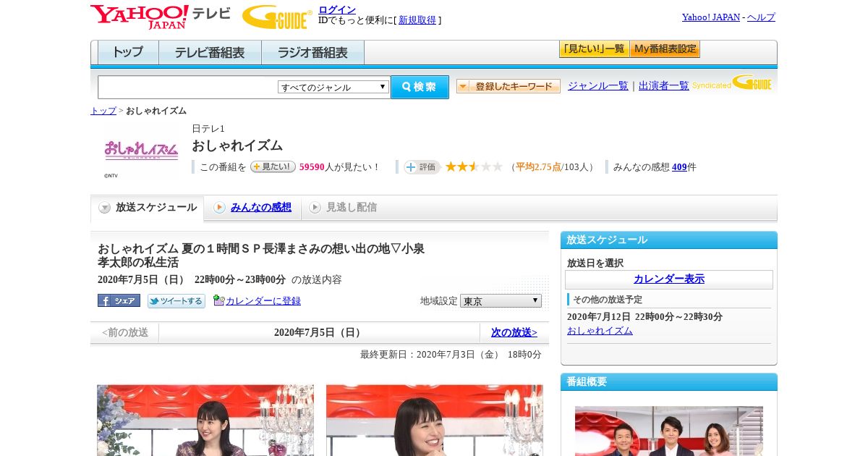868x456 pixels.
Task: Click the 番組概要 cast photo
Action: pyautogui.click(x=669, y=431)
